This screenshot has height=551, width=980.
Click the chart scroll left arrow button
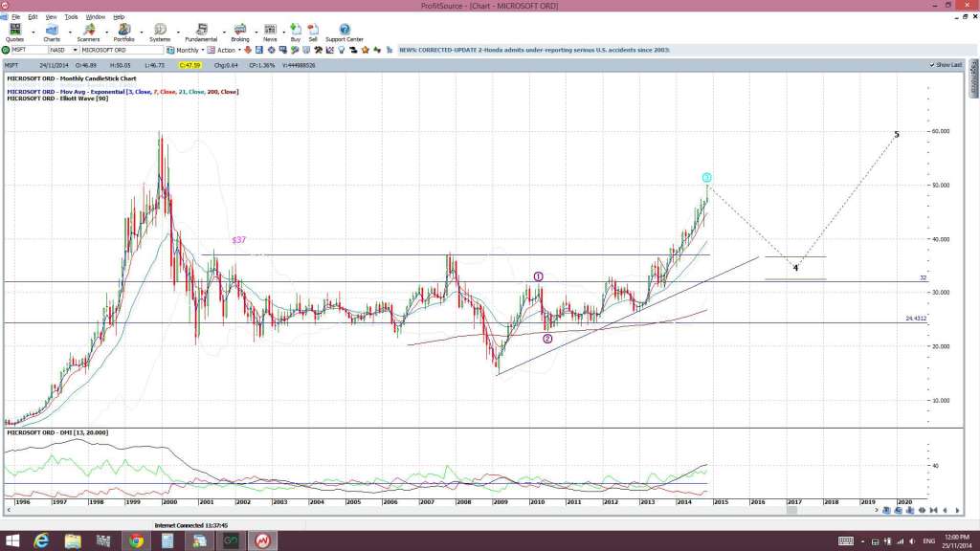pyautogui.click(x=945, y=511)
